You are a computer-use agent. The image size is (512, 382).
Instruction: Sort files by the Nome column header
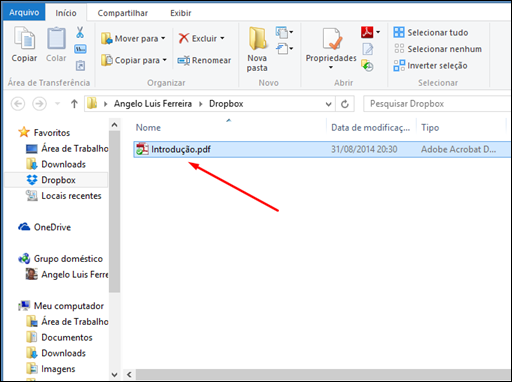[148, 128]
